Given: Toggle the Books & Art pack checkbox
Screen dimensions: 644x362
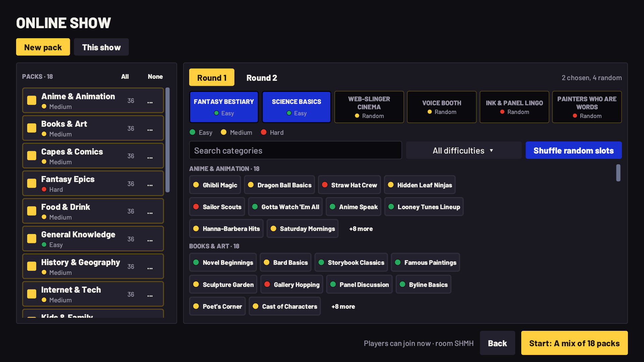Looking at the screenshot, I should coord(32,128).
